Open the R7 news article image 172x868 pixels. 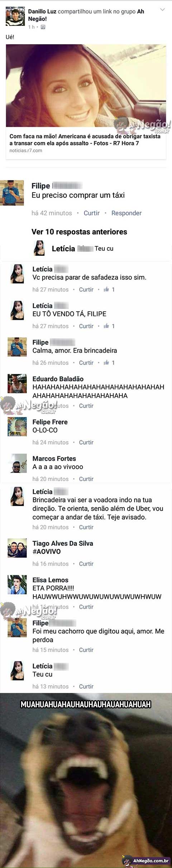(x=86, y=85)
